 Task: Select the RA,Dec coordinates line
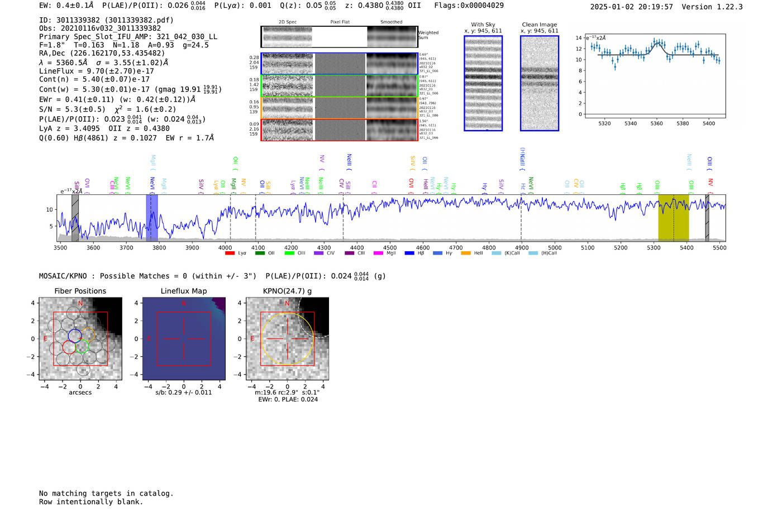[x=102, y=54]
